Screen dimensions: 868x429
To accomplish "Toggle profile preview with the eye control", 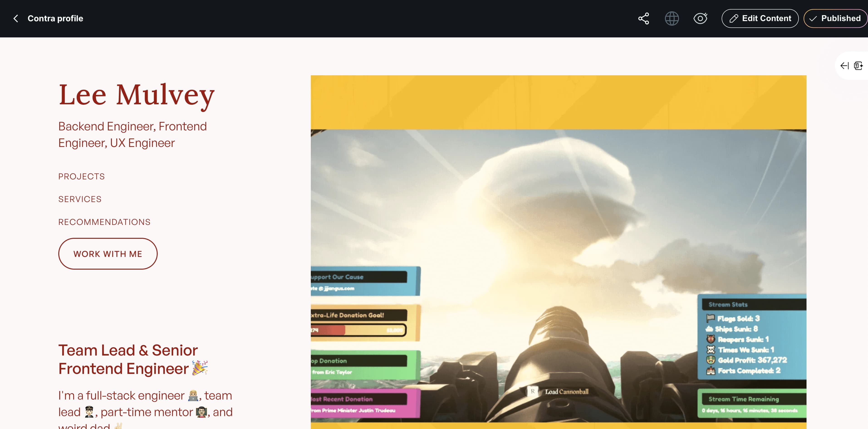I will click(x=701, y=19).
